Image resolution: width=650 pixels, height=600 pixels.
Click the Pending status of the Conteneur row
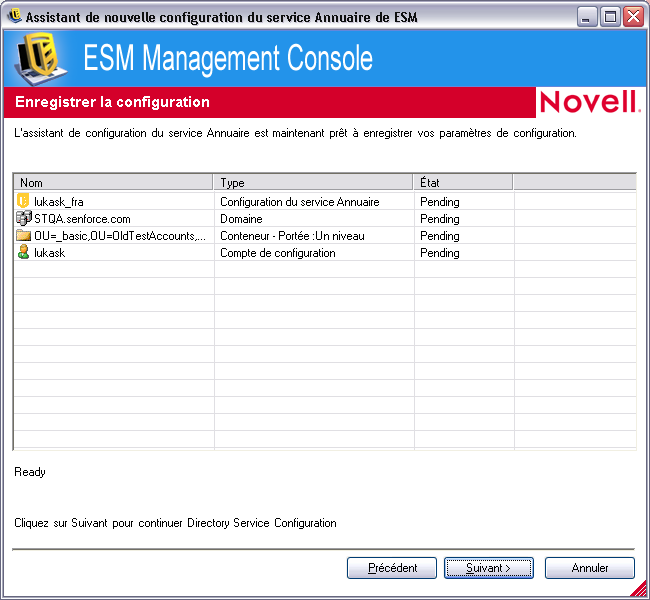[x=440, y=236]
